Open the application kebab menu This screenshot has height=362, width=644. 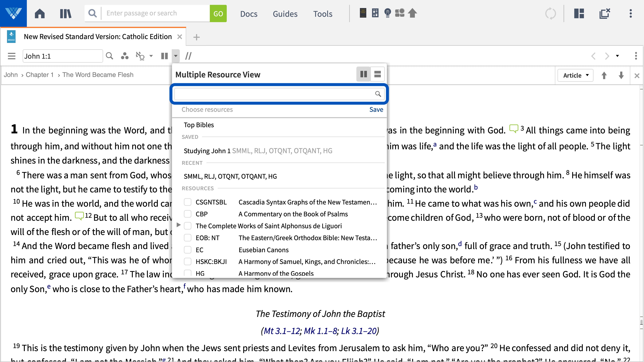point(631,13)
